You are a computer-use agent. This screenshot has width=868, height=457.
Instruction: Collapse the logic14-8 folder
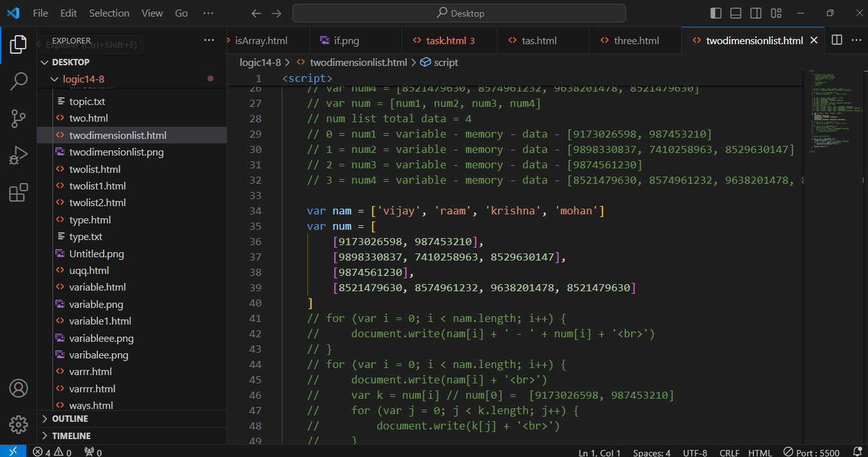(83, 79)
